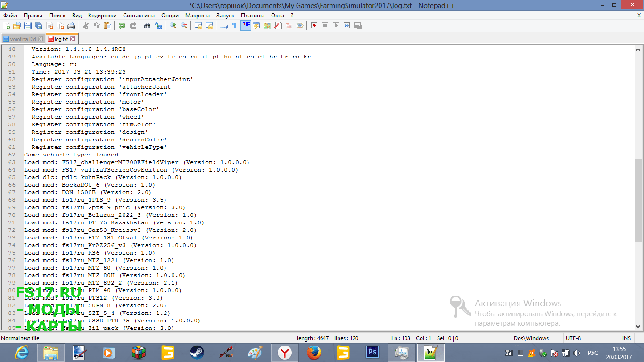Close the log.txt tab with its X
644x362 pixels.
click(73, 39)
